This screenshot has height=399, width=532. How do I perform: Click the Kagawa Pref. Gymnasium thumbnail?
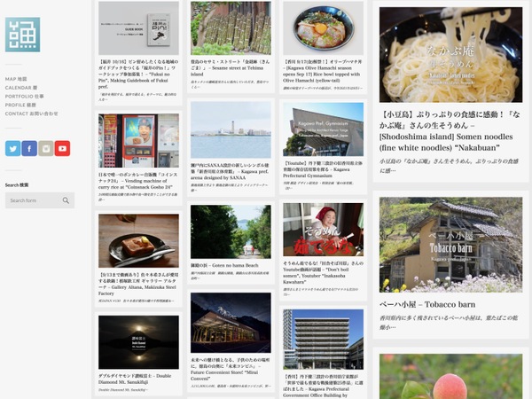tap(323, 129)
